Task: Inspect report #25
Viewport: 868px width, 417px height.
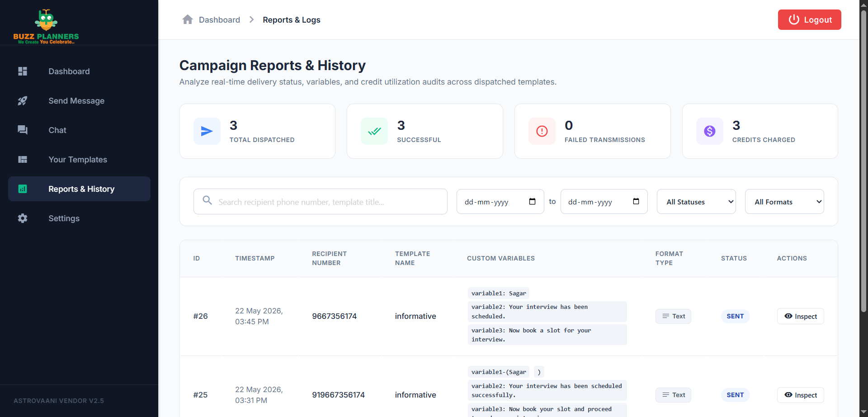Action: pos(800,395)
